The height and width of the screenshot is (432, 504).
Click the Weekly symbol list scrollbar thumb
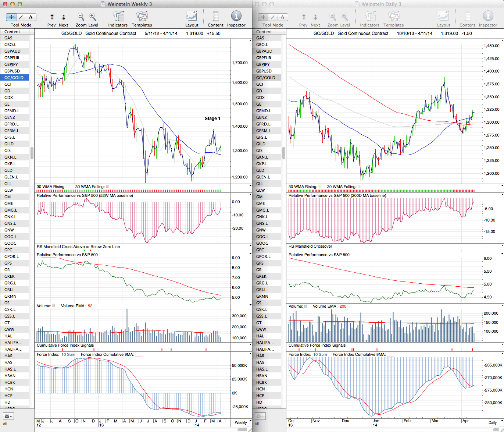pyautogui.click(x=32, y=153)
